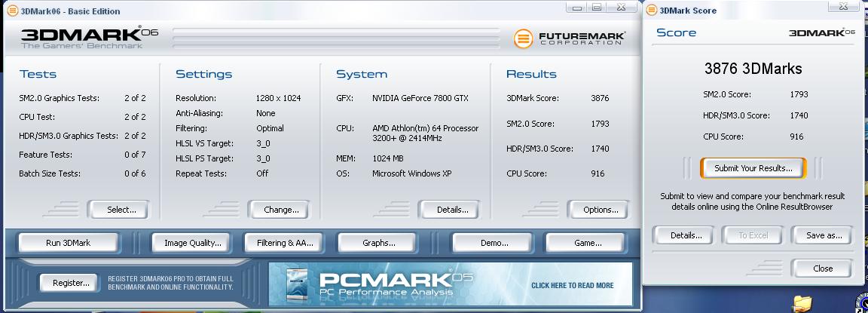Image resolution: width=868 pixels, height=313 pixels.
Task: Open the folder icon on desktop
Action: pyautogui.click(x=802, y=304)
